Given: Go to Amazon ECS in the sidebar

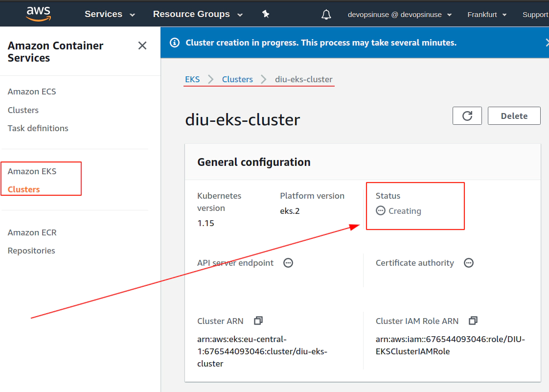Looking at the screenshot, I should (x=32, y=92).
